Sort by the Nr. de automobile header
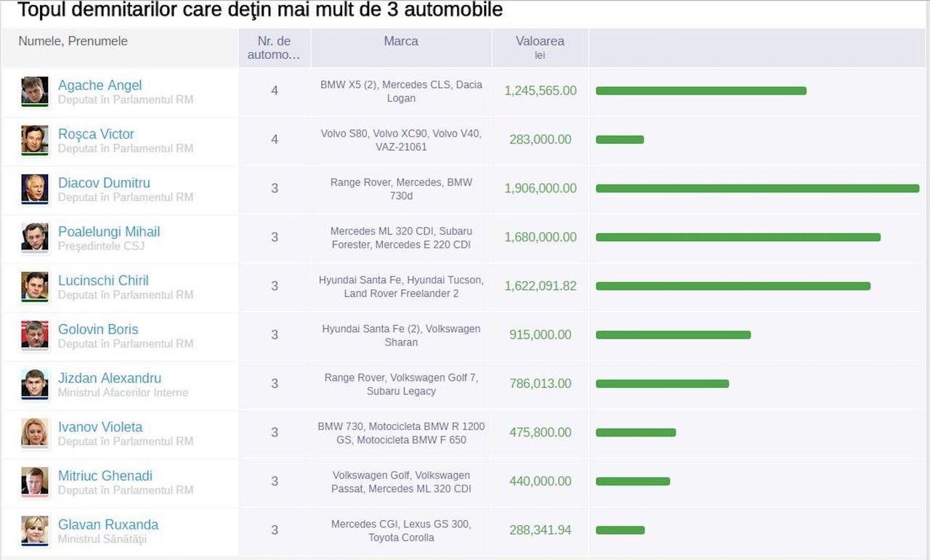Viewport: 930px width, 560px height. (x=275, y=48)
